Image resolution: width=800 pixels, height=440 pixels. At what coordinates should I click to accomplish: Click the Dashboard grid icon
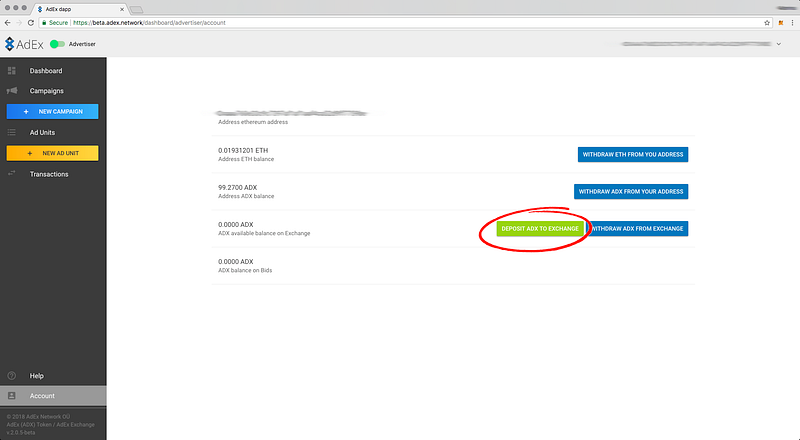(12, 70)
